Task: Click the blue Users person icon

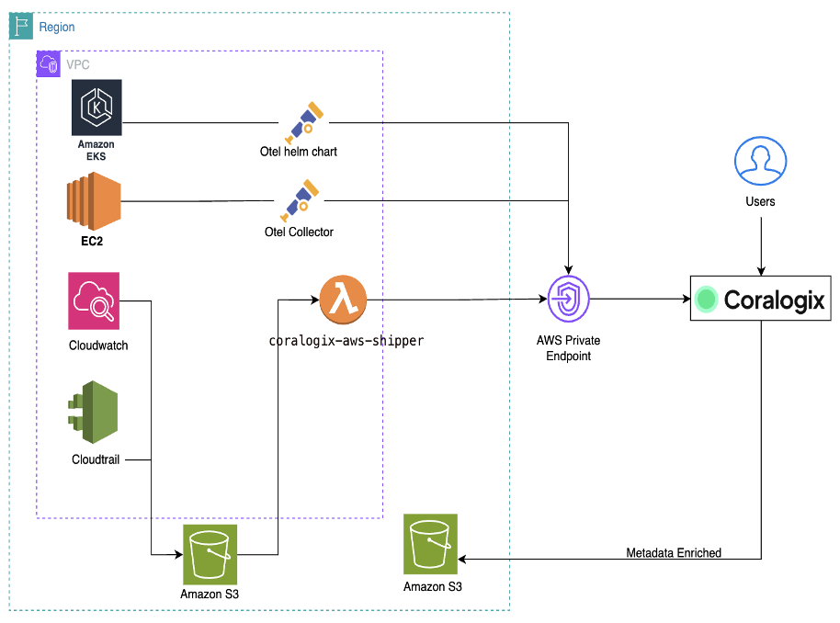Action: pyautogui.click(x=760, y=162)
